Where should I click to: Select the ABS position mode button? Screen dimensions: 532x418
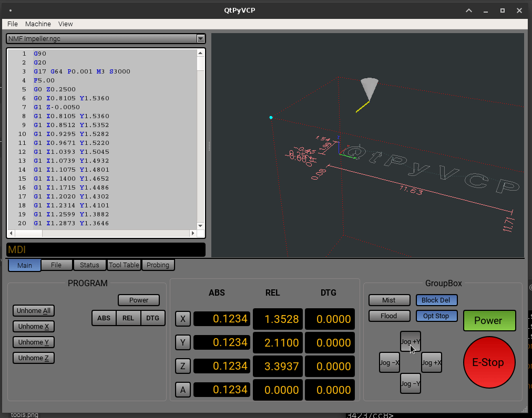point(104,318)
